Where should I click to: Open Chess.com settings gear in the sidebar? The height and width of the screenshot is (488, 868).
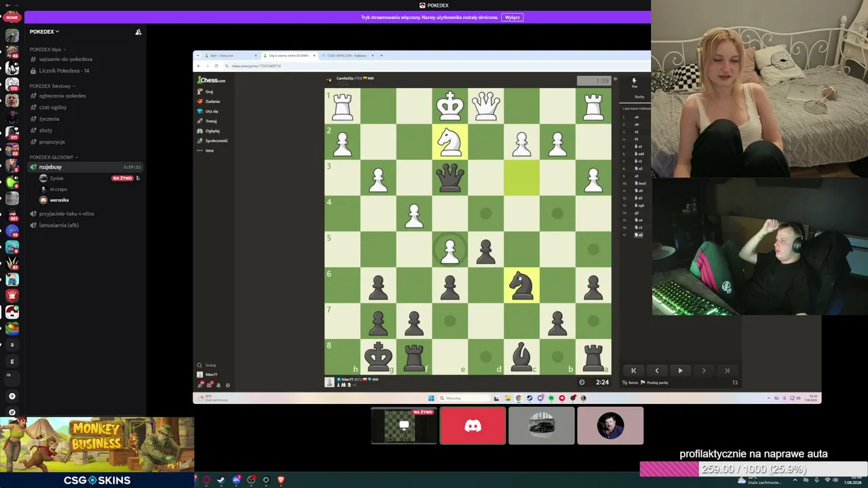point(227,385)
